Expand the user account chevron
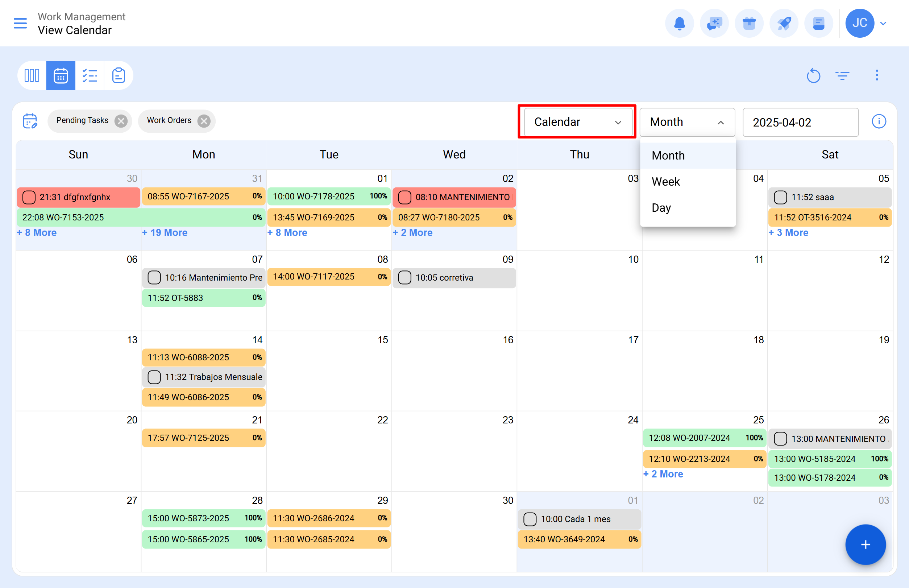909x588 pixels. tap(883, 23)
